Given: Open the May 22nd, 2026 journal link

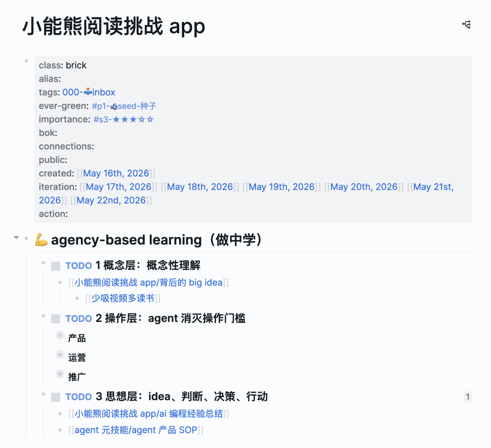Looking at the screenshot, I should [111, 200].
